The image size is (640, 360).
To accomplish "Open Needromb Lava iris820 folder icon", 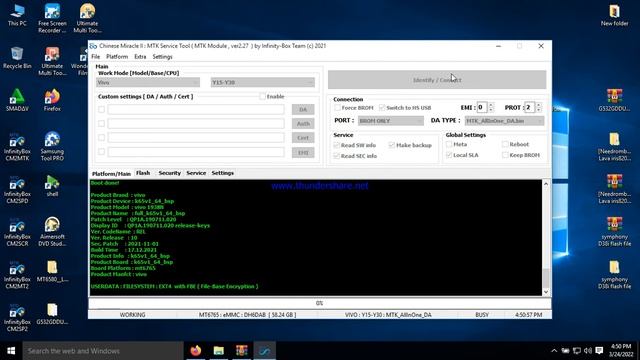I will [x=614, y=146].
